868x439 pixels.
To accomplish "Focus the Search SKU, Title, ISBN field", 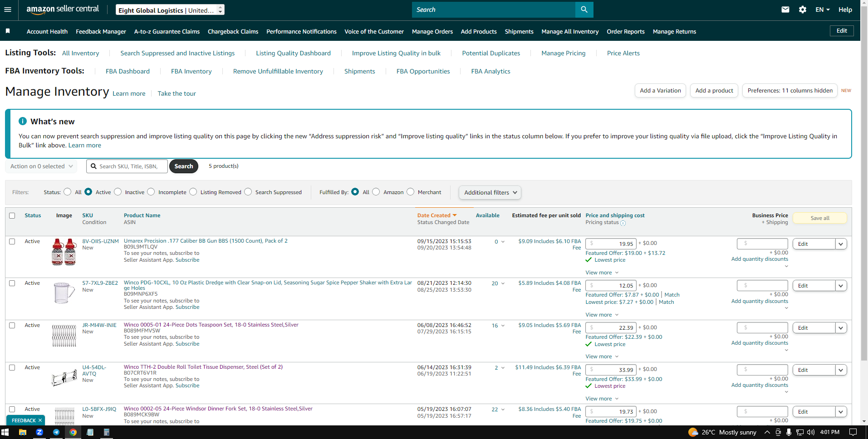I will pyautogui.click(x=127, y=166).
